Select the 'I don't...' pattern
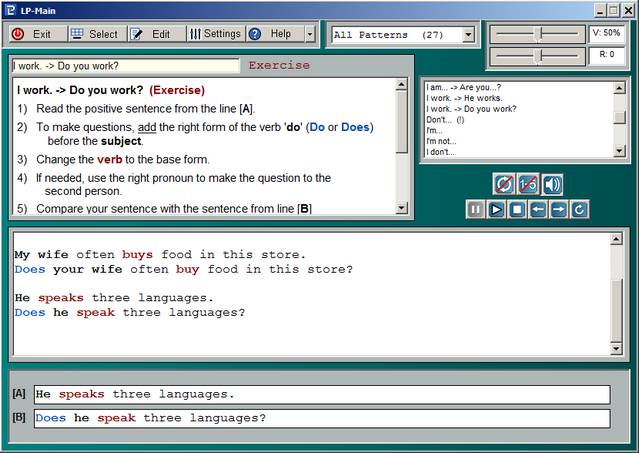Image resolution: width=639 pixels, height=453 pixels. pyautogui.click(x=441, y=152)
